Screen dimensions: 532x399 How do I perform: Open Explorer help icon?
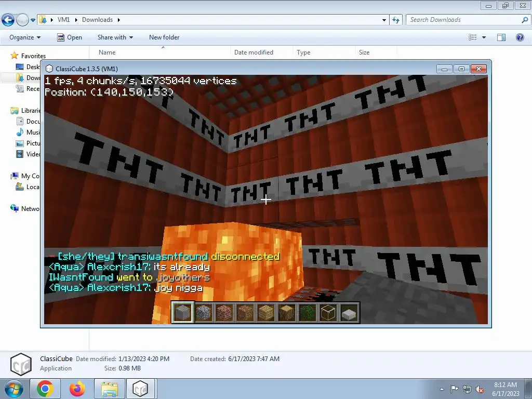[520, 37]
